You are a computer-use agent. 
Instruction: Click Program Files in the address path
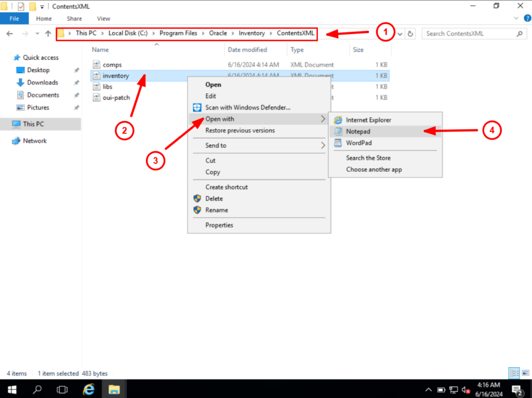tap(179, 33)
